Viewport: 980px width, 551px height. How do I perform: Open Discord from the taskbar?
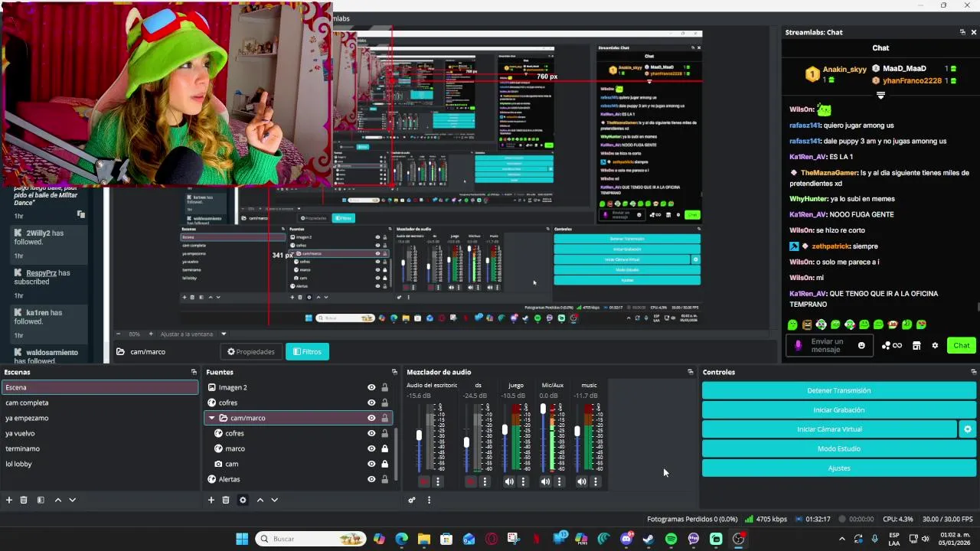pyautogui.click(x=626, y=539)
